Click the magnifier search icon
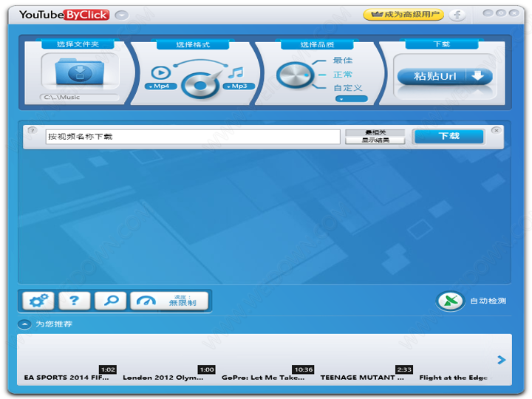Viewport: 532px width, 399px height. click(111, 301)
